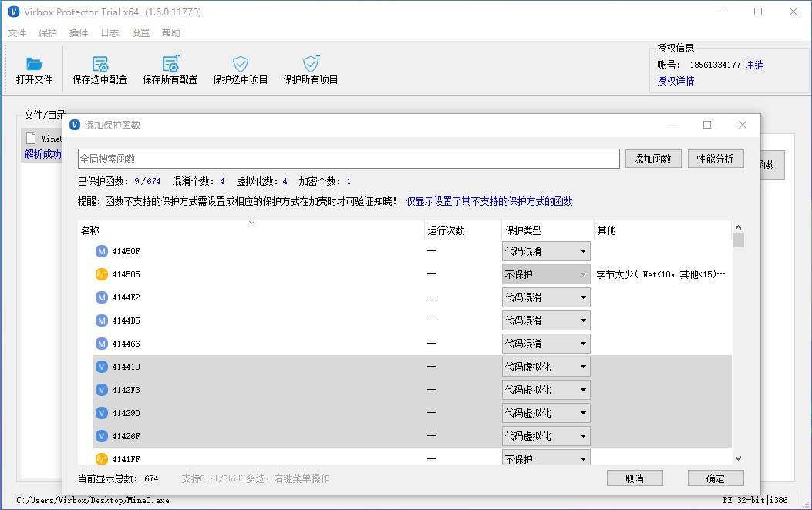The image size is (812, 510).
Task: Click the V icon of function 414410
Action: pyautogui.click(x=102, y=367)
